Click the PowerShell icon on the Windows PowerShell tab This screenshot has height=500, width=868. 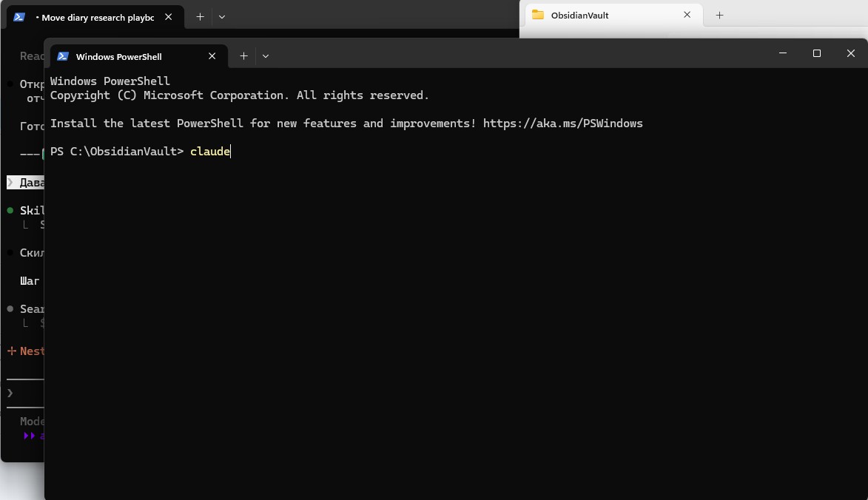pyautogui.click(x=63, y=56)
